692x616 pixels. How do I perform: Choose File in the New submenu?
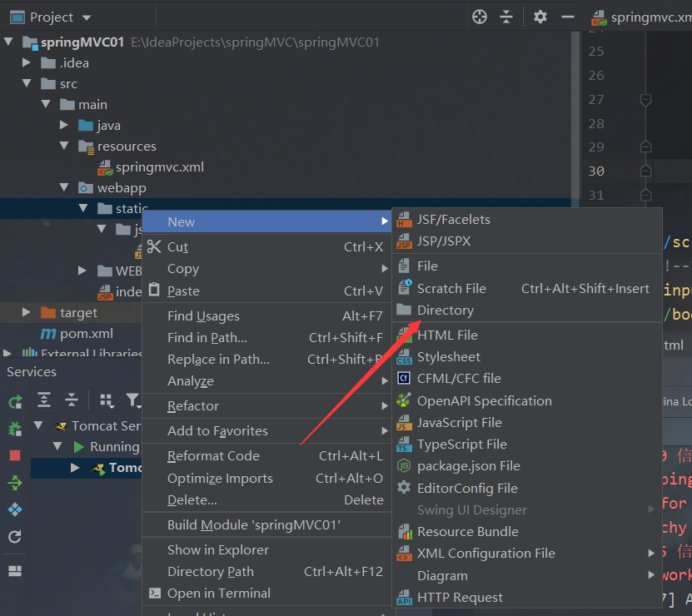(x=527, y=266)
